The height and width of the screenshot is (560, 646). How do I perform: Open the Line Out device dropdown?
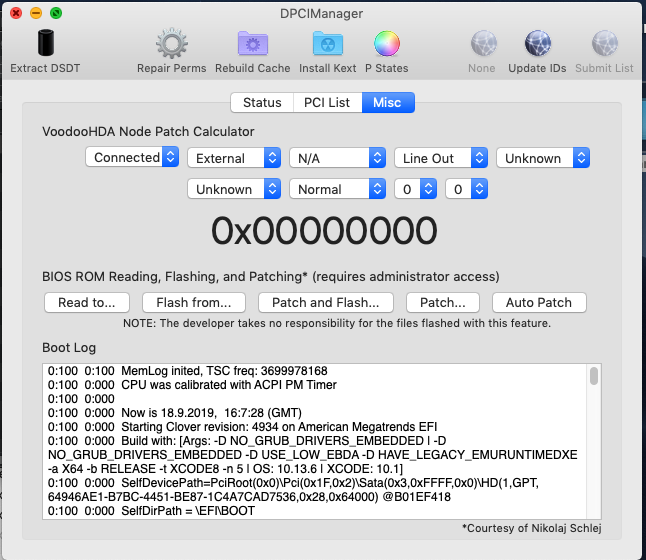pyautogui.click(x=440, y=158)
